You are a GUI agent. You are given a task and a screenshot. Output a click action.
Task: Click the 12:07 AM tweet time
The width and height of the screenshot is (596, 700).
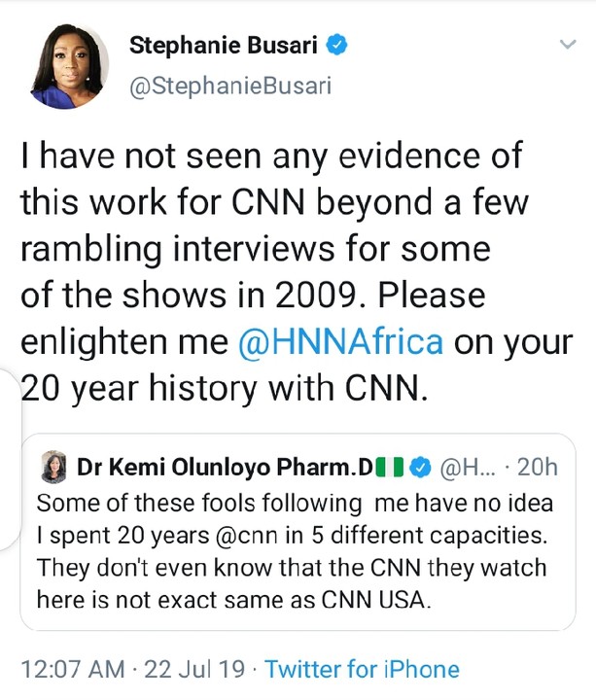point(73,669)
